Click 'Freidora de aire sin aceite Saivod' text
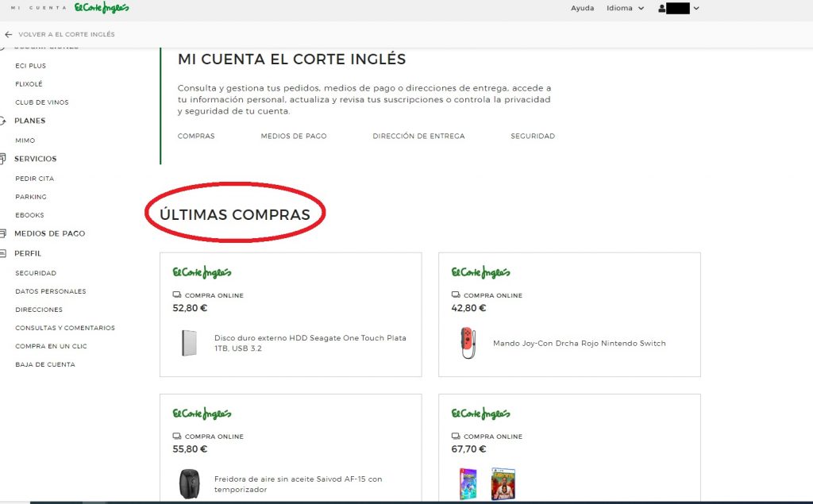The width and height of the screenshot is (813, 504). [299, 484]
